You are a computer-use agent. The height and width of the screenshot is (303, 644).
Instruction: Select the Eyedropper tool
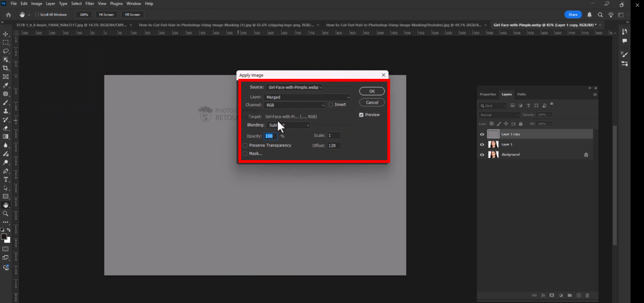pyautogui.click(x=6, y=85)
